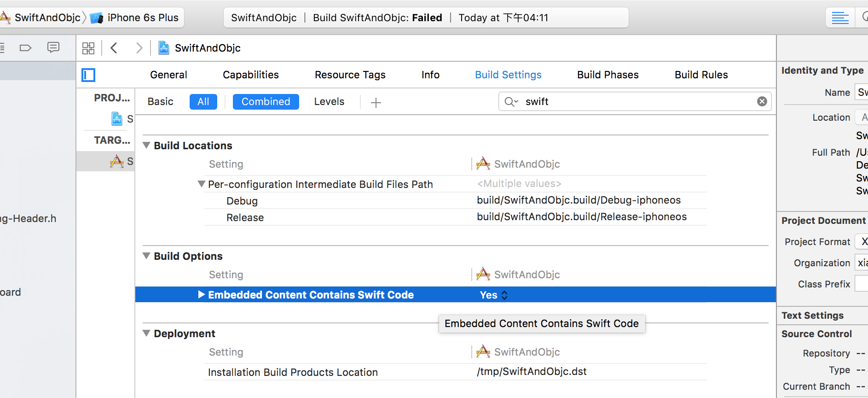This screenshot has height=398, width=868.
Task: Click the SwiftAndObjc project file in jump bar
Action: [199, 48]
